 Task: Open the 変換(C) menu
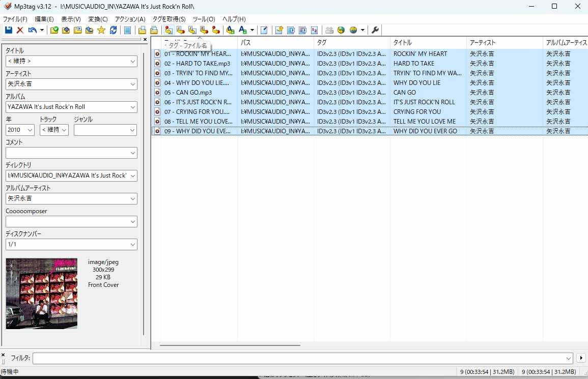[x=97, y=19]
